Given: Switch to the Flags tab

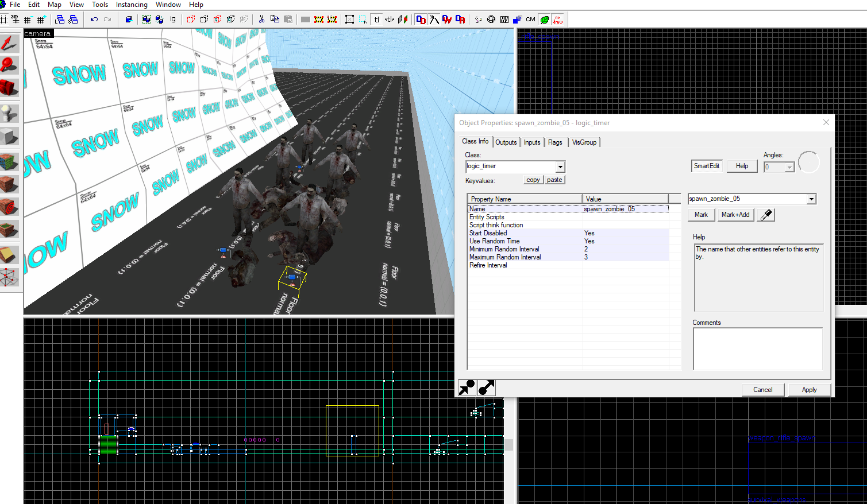Looking at the screenshot, I should [555, 142].
